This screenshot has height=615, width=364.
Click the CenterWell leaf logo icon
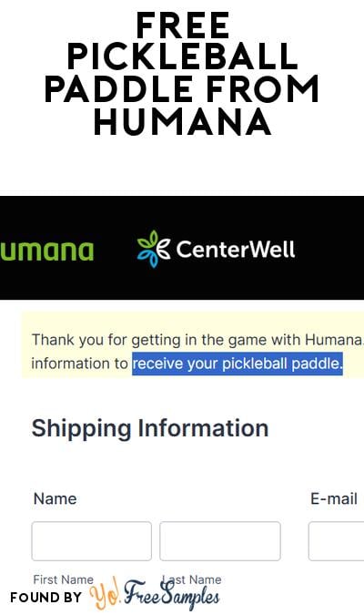[153, 249]
